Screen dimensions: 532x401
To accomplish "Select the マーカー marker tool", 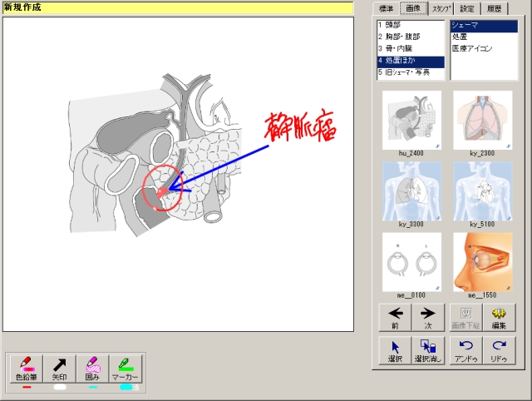I will point(126,369).
